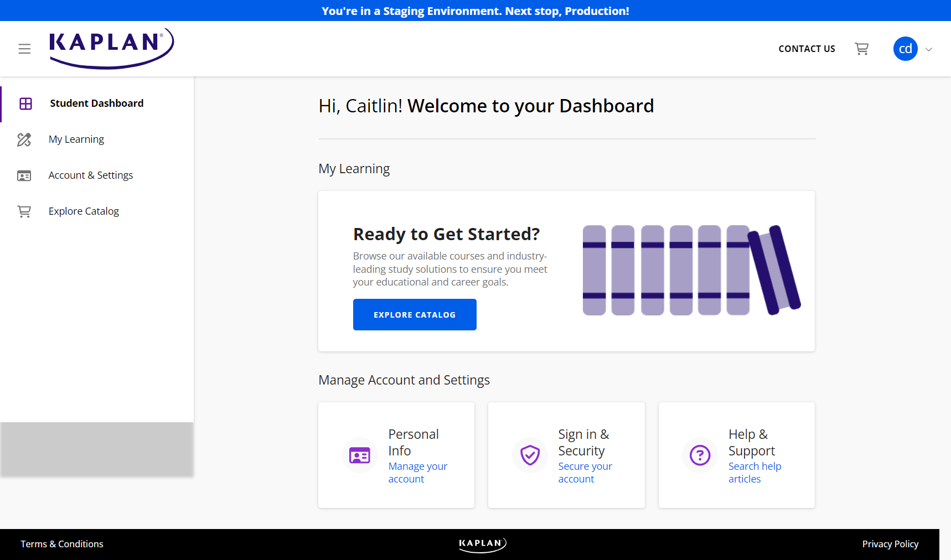The image size is (951, 560).
Task: Click CONTACT US in the header
Action: (x=807, y=49)
